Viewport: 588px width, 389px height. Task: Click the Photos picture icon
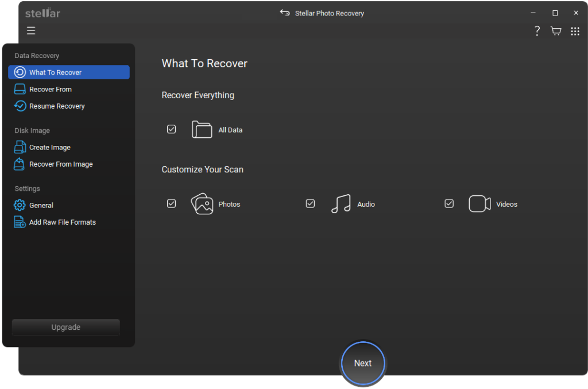(202, 203)
